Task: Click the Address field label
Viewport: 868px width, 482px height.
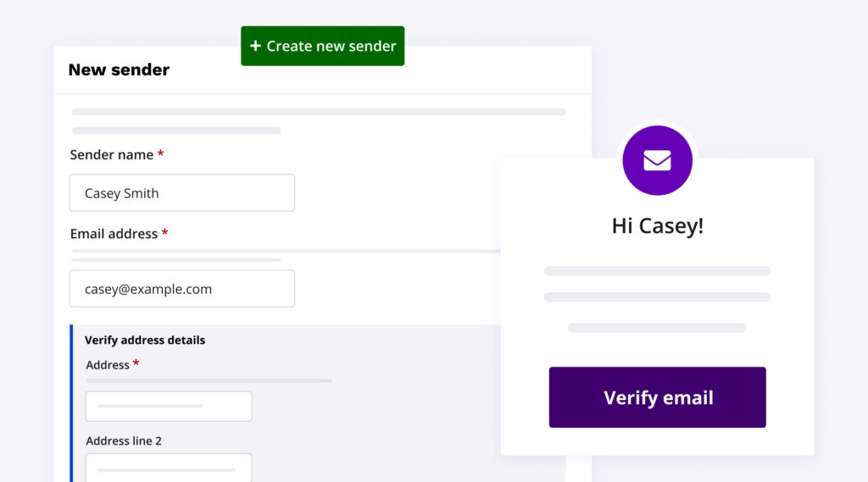Action: [108, 365]
